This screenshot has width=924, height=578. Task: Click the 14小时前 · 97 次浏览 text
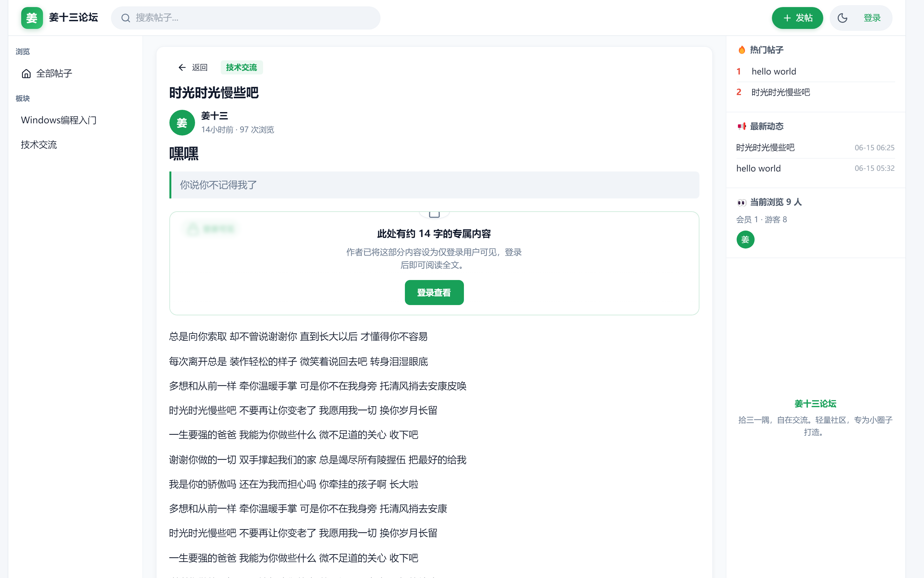237,130
